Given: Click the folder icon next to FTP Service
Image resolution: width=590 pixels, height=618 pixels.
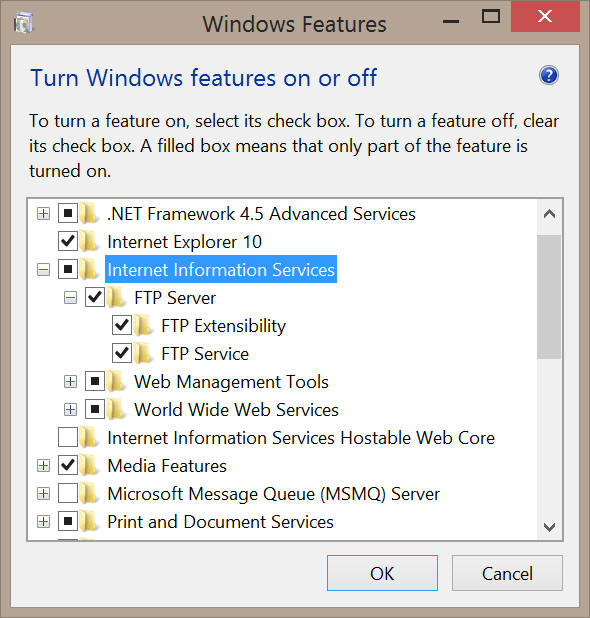Looking at the screenshot, I should (143, 354).
